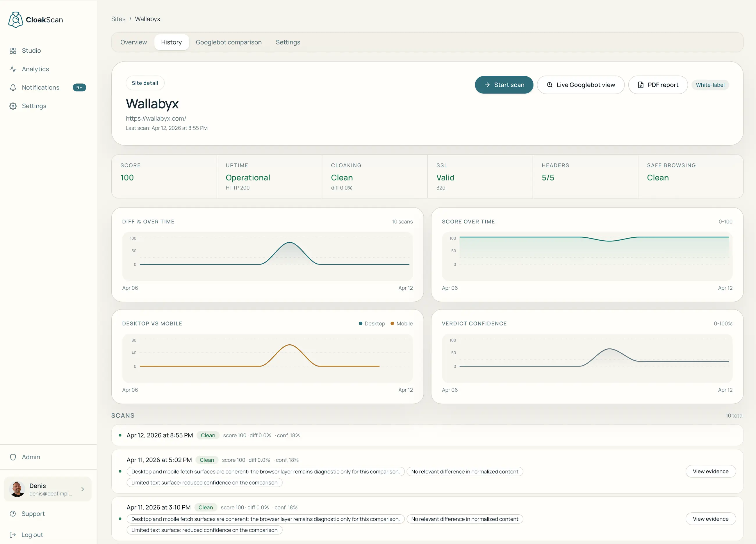Select the Analytics icon in the sidebar
Image resolution: width=756 pixels, height=544 pixels.
point(13,69)
